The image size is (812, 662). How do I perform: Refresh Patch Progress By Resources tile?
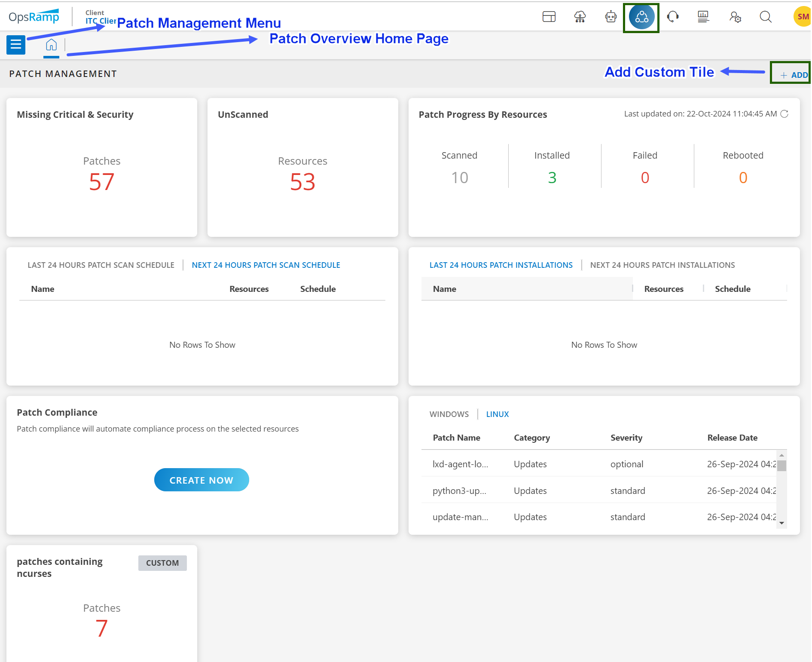[784, 114]
